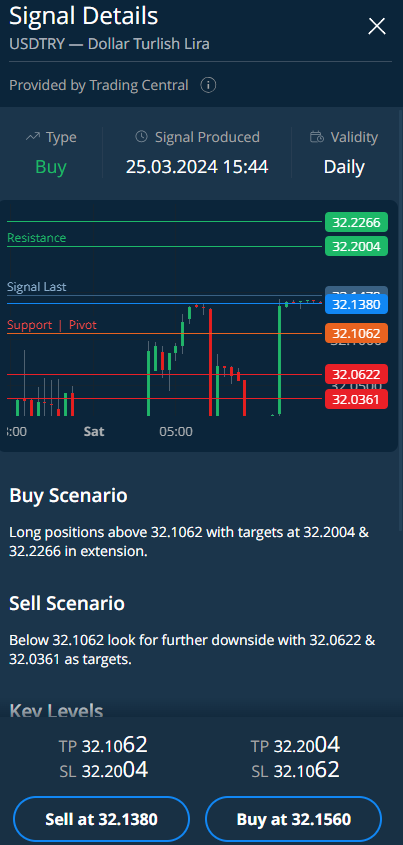Click the Support | Pivot chart label
Viewport: 403px width, 845px height.
tap(52, 325)
